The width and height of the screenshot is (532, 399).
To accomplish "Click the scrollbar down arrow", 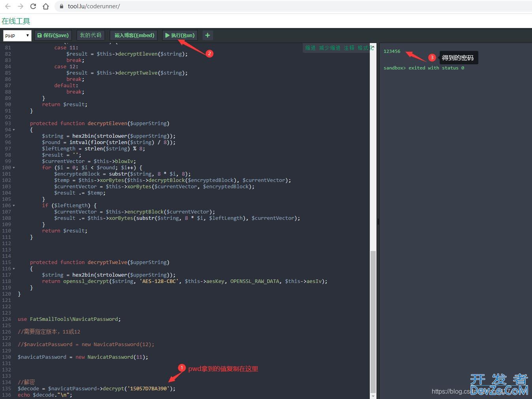I will (373, 396).
